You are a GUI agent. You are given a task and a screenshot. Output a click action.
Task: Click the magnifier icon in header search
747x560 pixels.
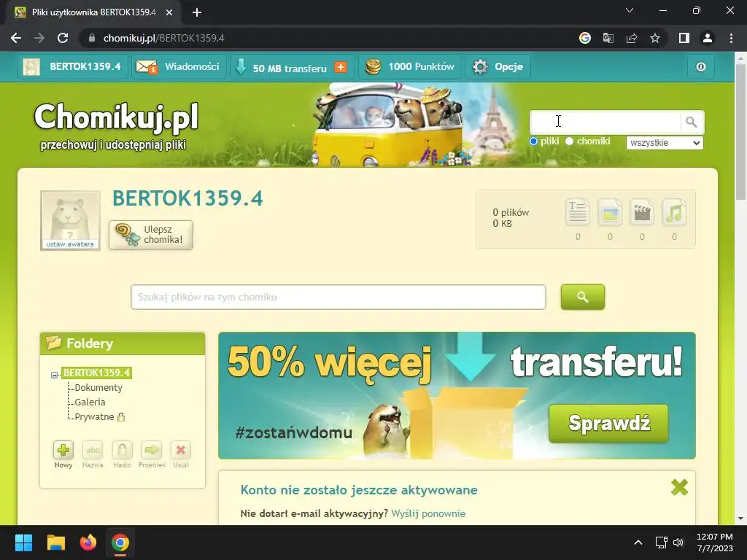pos(692,122)
